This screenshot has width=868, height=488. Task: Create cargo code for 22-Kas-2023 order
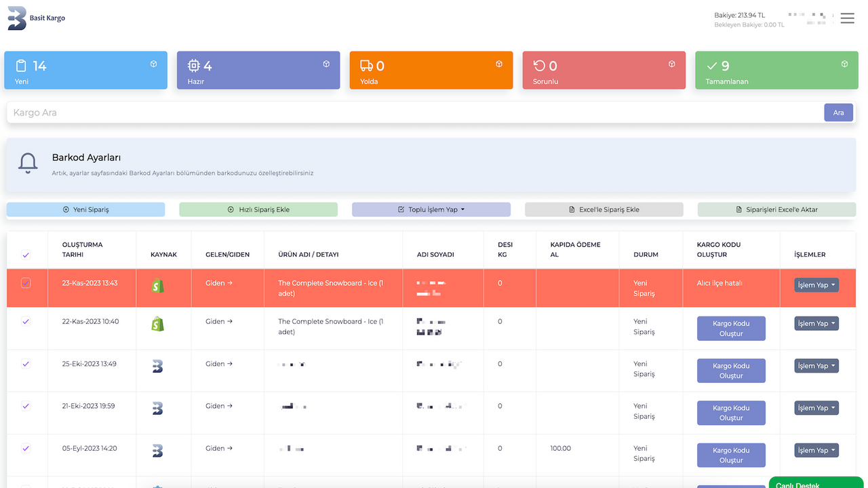click(x=731, y=329)
